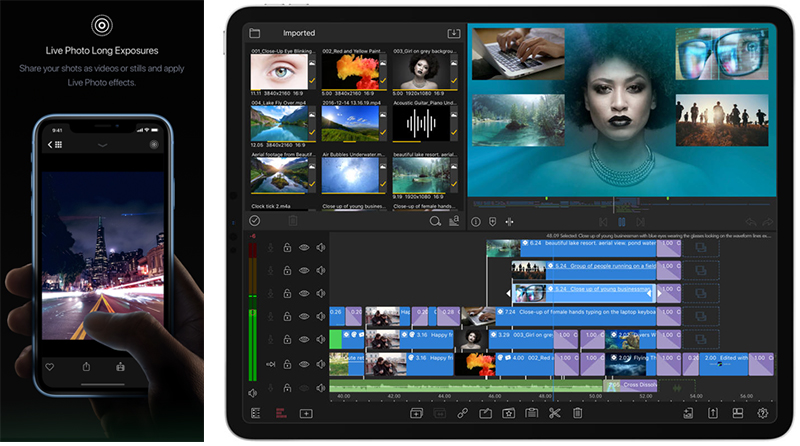
Task: Select the 001_Close-Up Eye Blinking thumbnail
Action: [x=279, y=72]
